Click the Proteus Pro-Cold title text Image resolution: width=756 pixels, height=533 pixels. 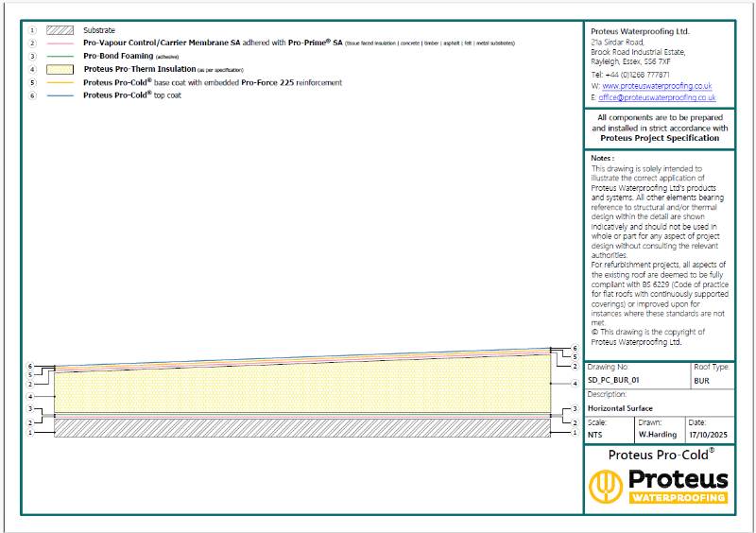click(659, 455)
